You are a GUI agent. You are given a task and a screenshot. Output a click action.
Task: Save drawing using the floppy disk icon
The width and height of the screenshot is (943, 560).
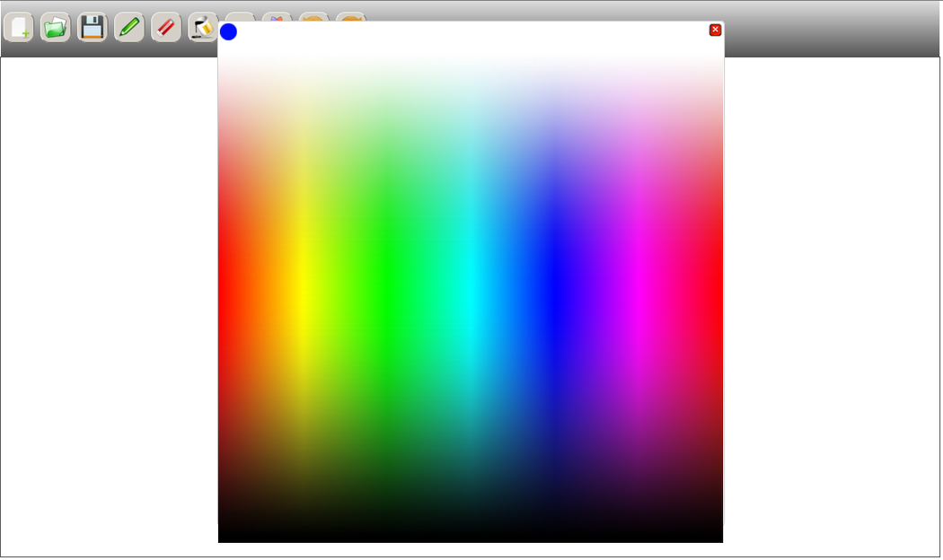click(x=93, y=27)
